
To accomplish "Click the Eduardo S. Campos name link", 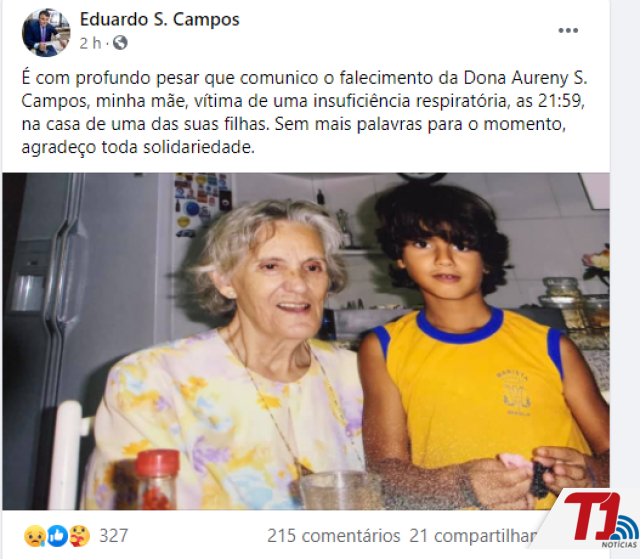I will click(x=160, y=19).
